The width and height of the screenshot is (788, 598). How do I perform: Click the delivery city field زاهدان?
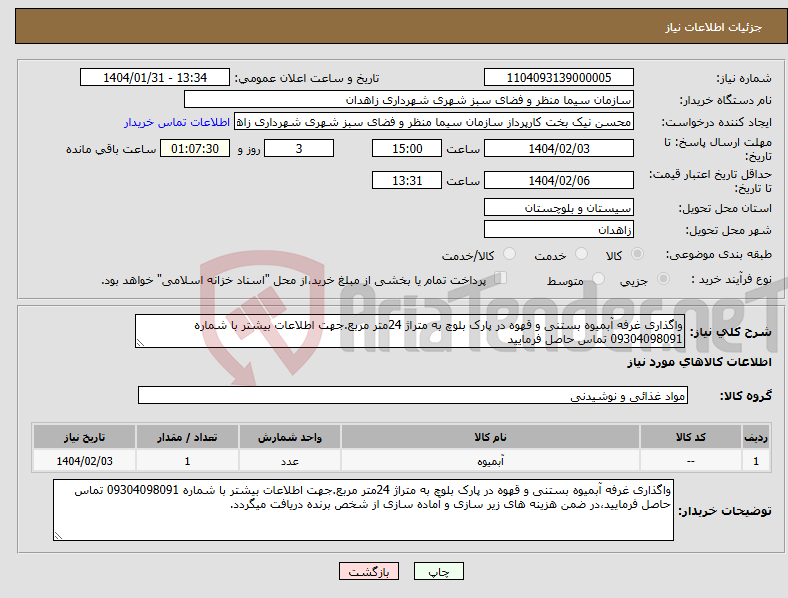(x=559, y=230)
